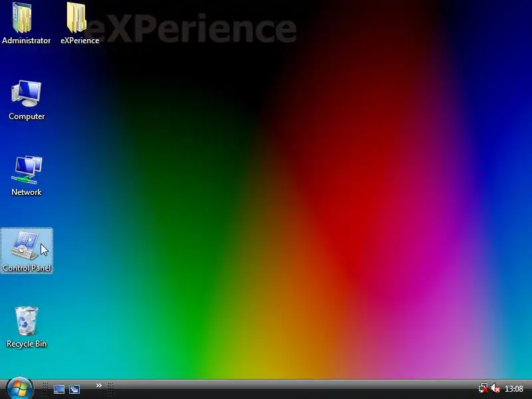Select the Computer desktop icon
Image resolution: width=532 pixels, height=399 pixels.
tap(26, 94)
